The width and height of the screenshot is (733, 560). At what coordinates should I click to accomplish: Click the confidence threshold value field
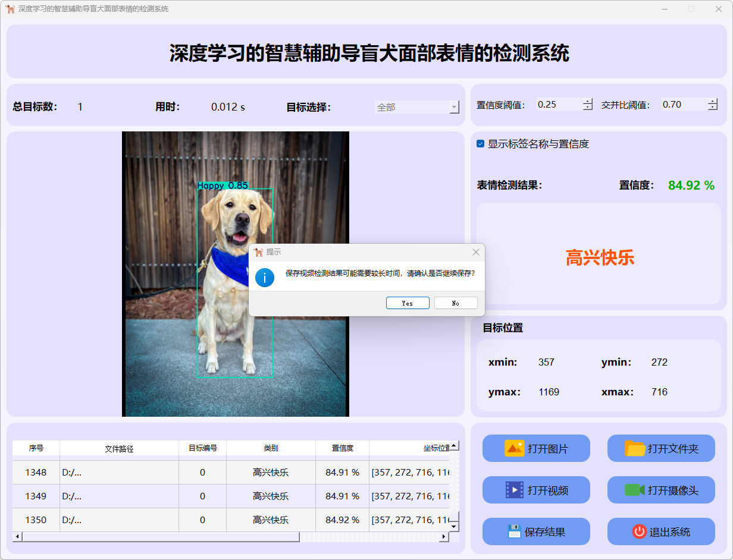click(558, 105)
